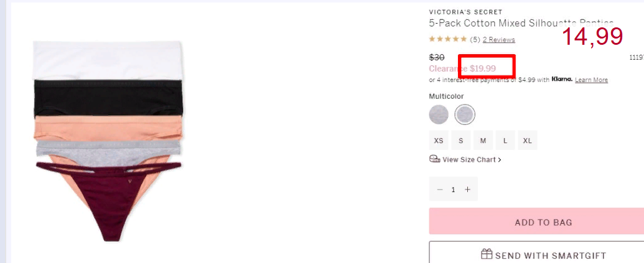Click the panties product image

(x=108, y=141)
